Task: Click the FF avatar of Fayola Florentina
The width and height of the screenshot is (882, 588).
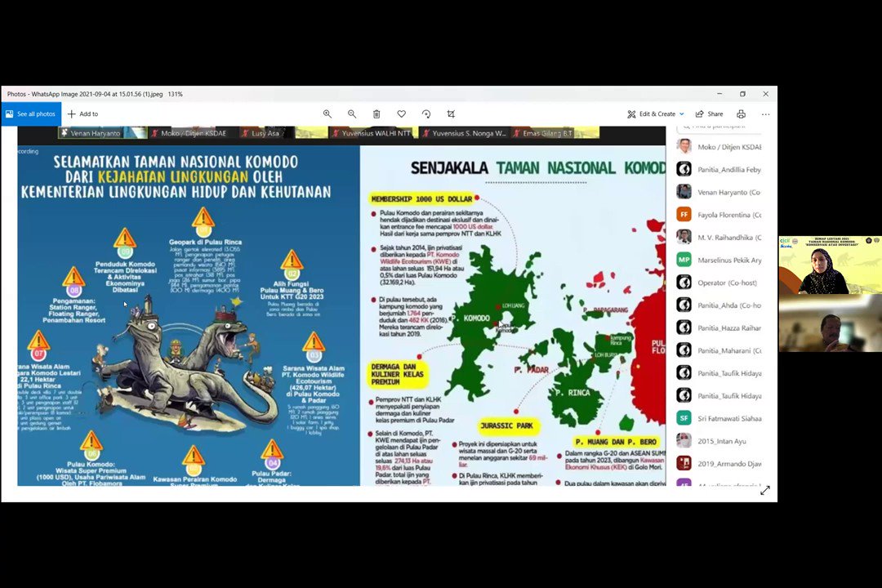Action: [684, 215]
